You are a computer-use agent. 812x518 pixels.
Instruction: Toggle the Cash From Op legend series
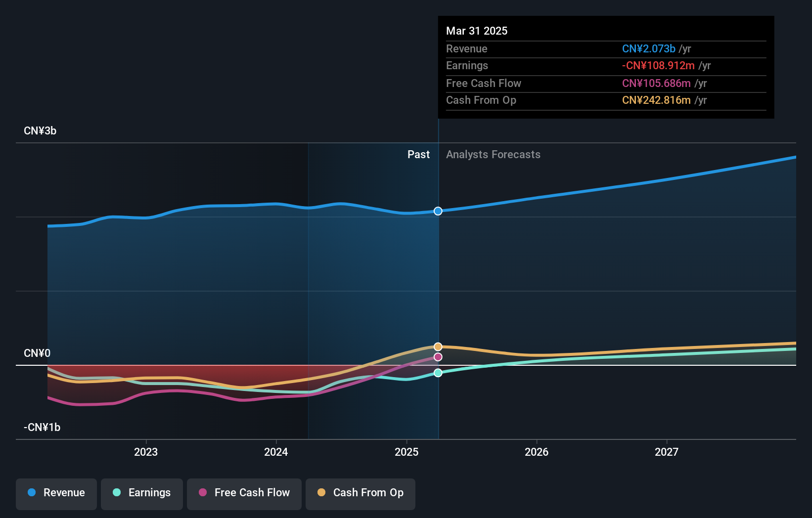(361, 494)
